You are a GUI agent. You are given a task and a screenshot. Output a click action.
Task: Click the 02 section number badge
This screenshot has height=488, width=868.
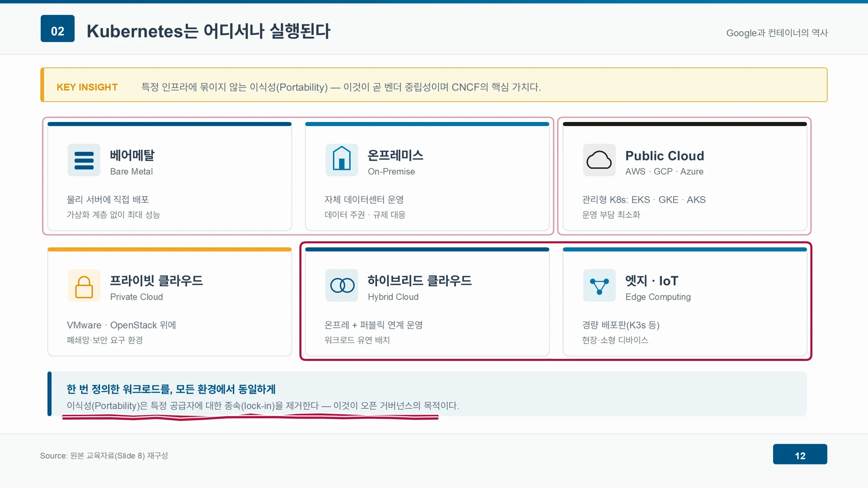[57, 28]
